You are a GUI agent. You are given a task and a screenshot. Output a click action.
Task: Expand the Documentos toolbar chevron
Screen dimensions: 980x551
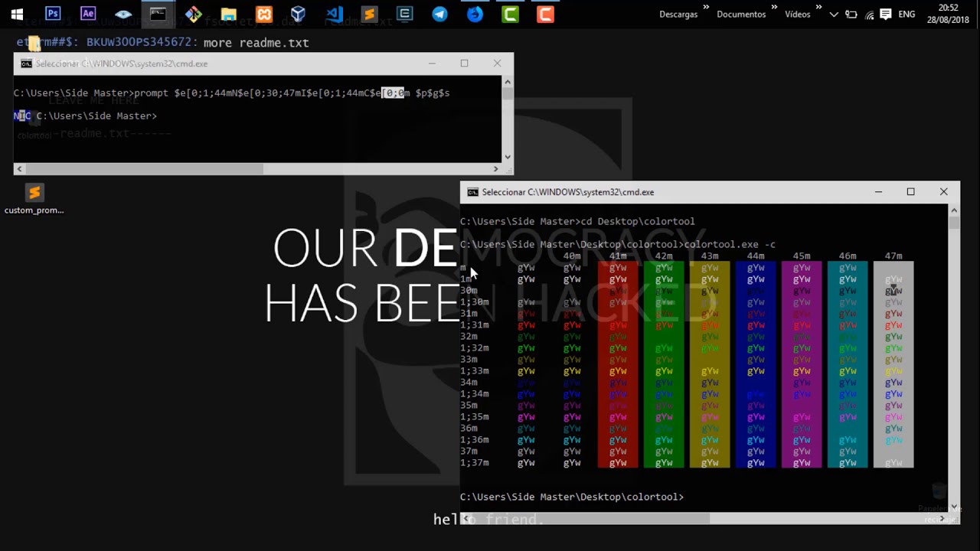point(775,8)
